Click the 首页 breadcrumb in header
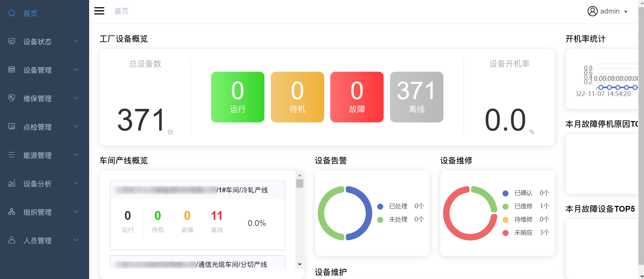Image resolution: width=644 pixels, height=279 pixels. tap(122, 11)
